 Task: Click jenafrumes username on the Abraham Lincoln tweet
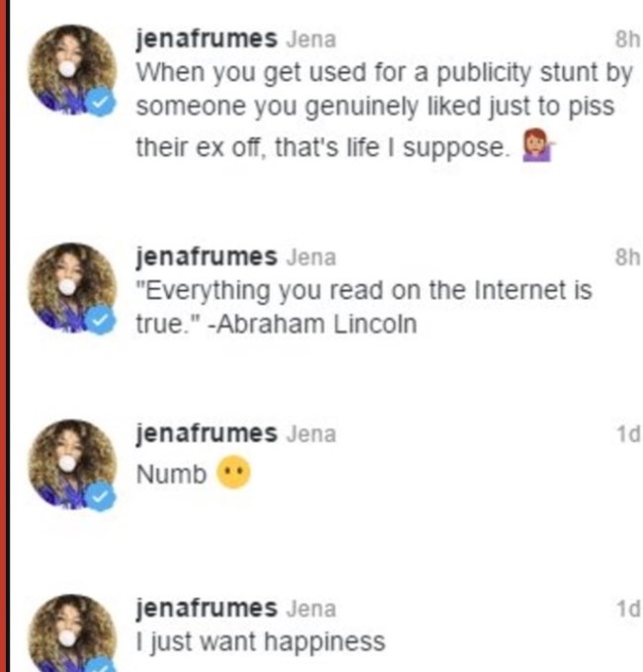pyautogui.click(x=206, y=257)
